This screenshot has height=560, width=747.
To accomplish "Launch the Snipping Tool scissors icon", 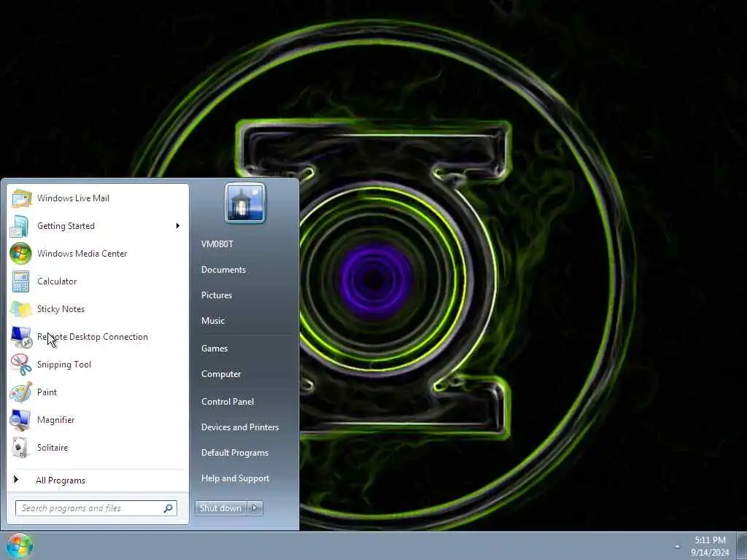I will [x=21, y=365].
